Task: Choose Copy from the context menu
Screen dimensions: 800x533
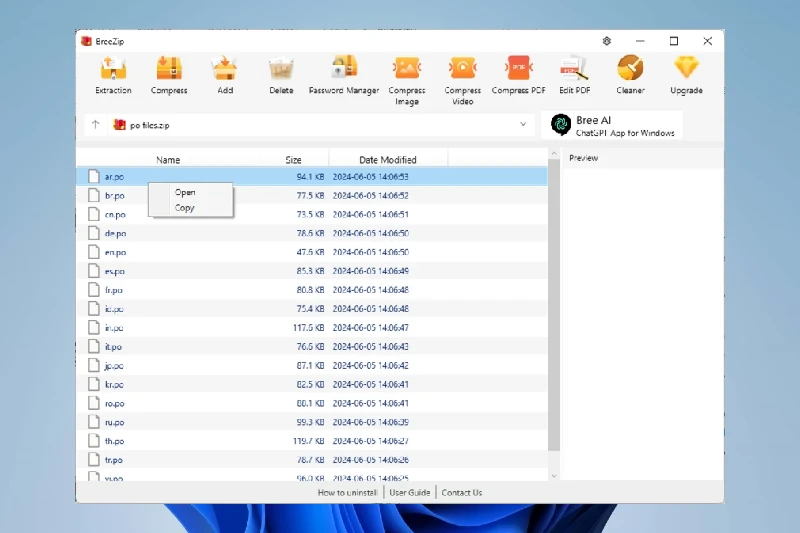Action: coord(184,208)
